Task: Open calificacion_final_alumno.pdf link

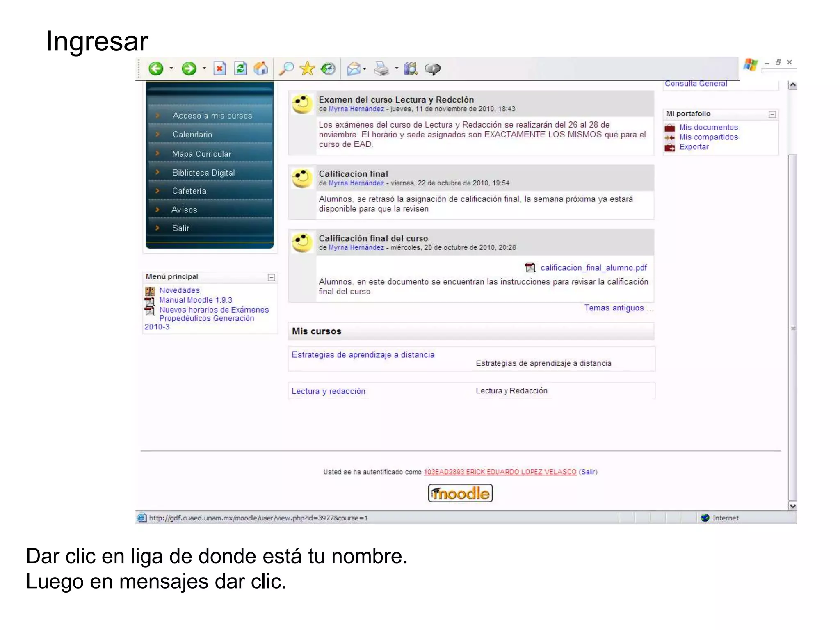Action: (593, 268)
